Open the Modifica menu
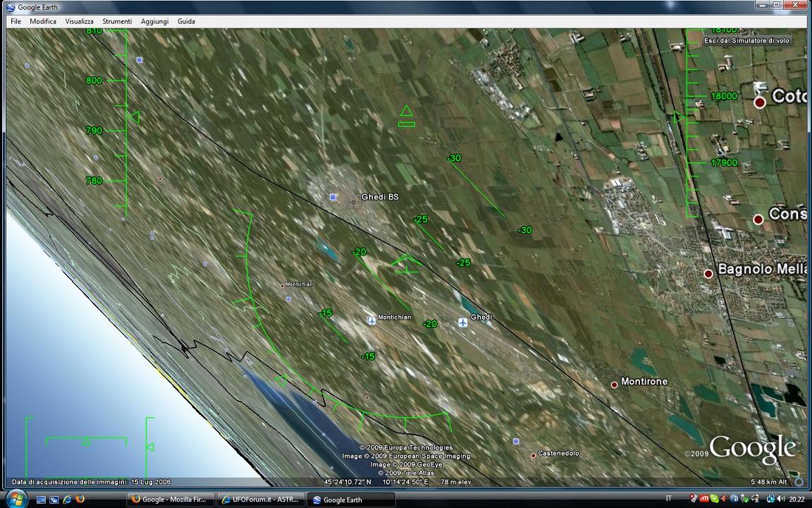The width and height of the screenshot is (812, 508). click(43, 21)
